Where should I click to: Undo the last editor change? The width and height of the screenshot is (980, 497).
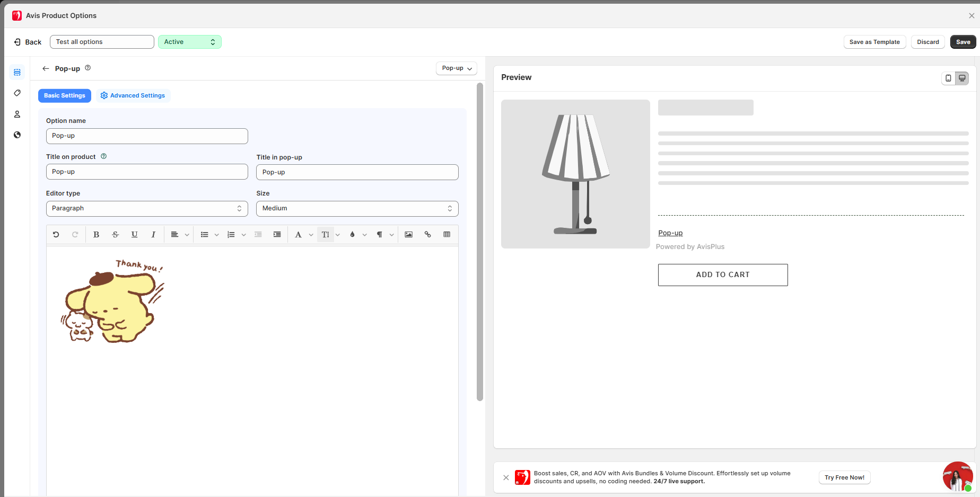tap(56, 235)
